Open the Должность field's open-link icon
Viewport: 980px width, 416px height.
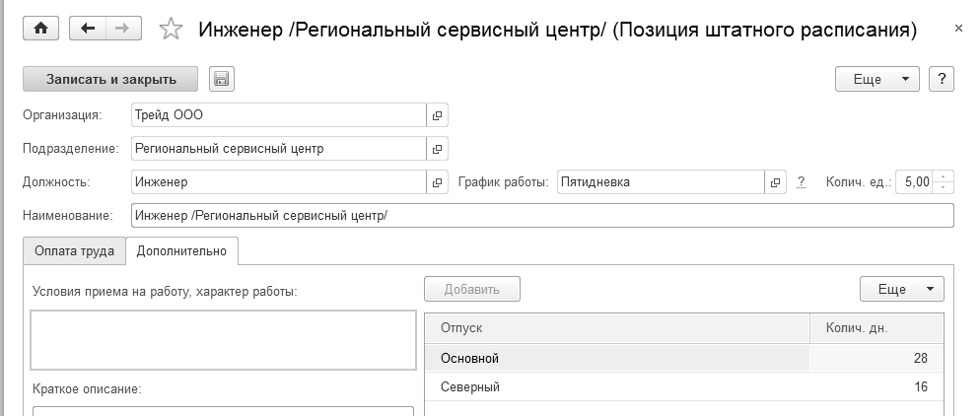coord(437,182)
